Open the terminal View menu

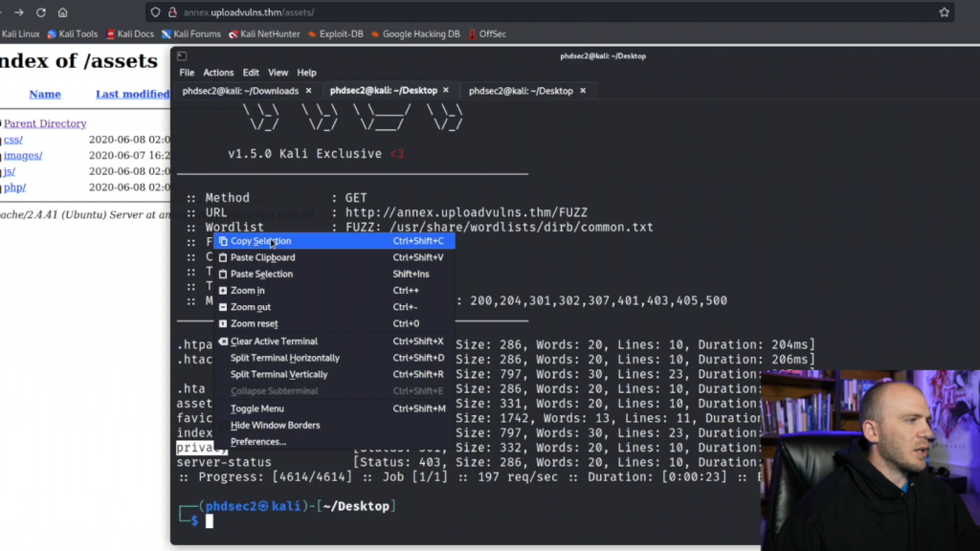[x=278, y=73]
